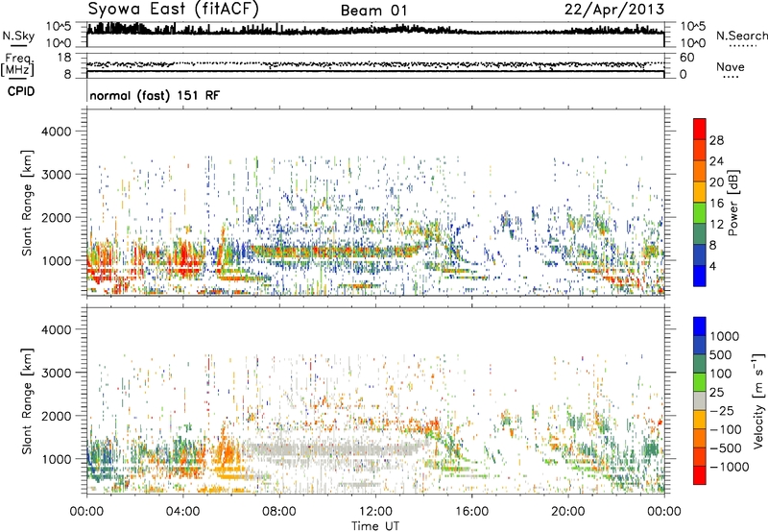Click the 'CPID' label

(x=21, y=91)
